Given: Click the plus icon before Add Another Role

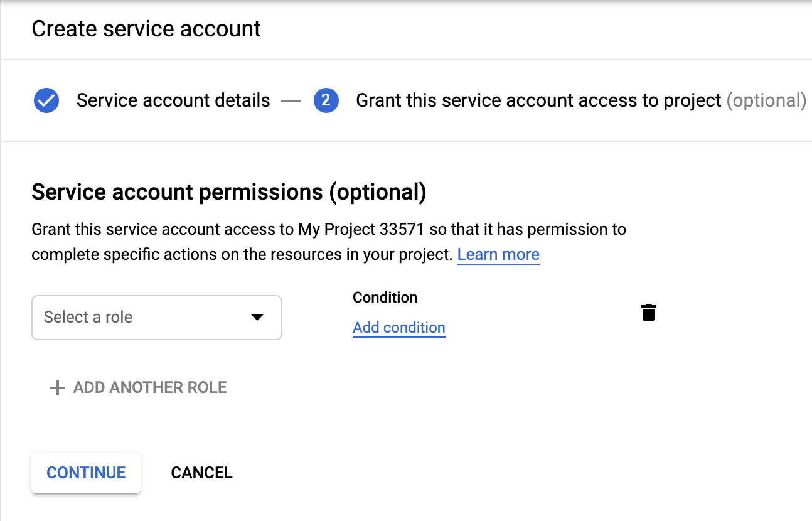Looking at the screenshot, I should click(x=58, y=388).
